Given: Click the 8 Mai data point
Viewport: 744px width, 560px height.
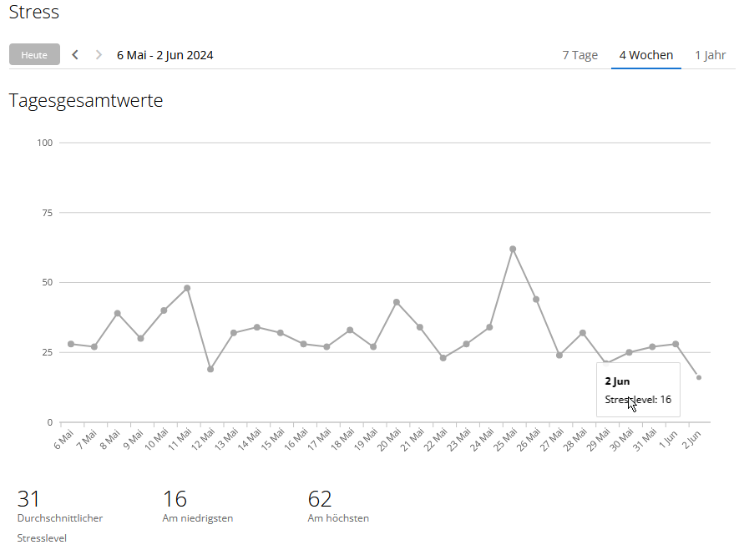Looking at the screenshot, I should point(117,314).
